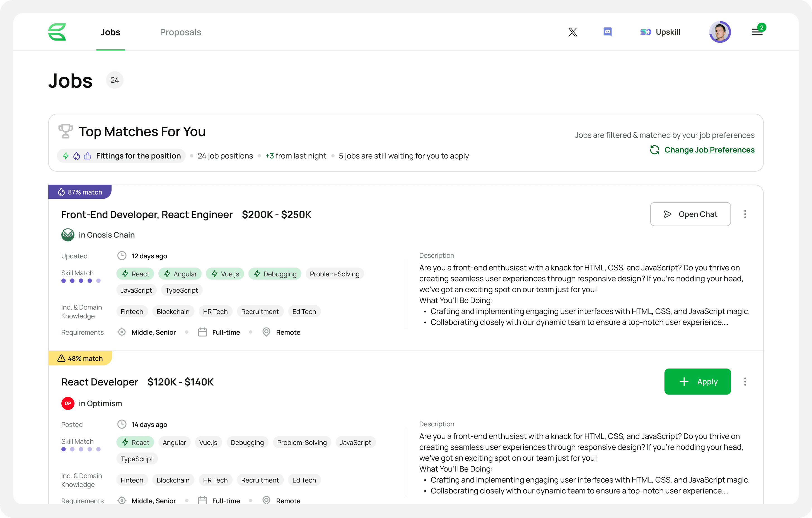This screenshot has width=812, height=518.
Task: Open the Discord icon link
Action: pos(607,32)
